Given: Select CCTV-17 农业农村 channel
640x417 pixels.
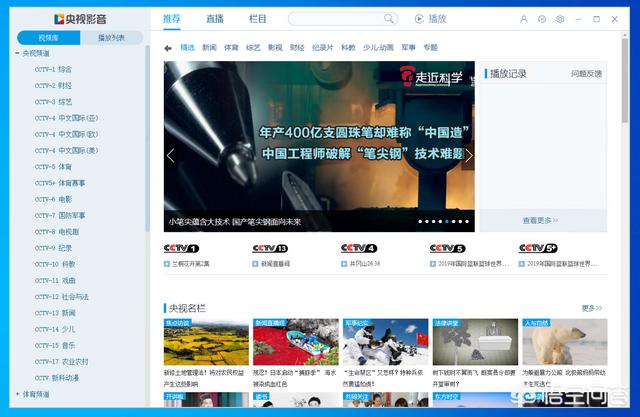Looking at the screenshot, I should 62,362.
